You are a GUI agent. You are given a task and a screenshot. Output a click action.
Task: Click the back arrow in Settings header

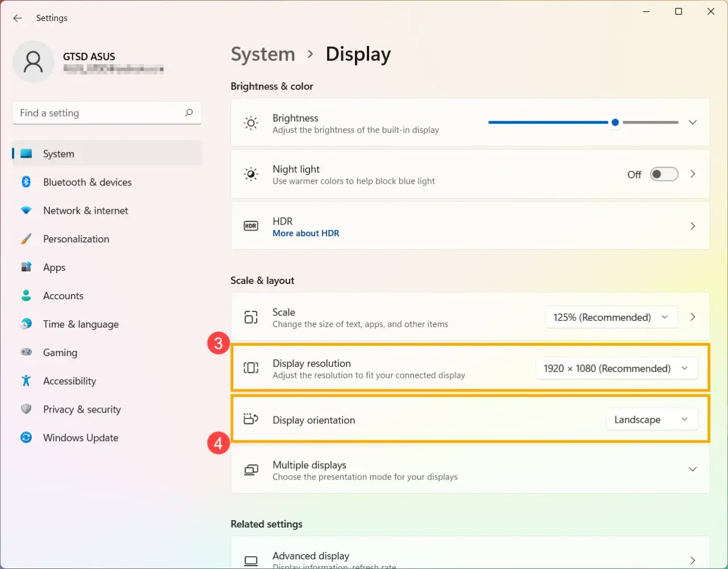pos(18,18)
